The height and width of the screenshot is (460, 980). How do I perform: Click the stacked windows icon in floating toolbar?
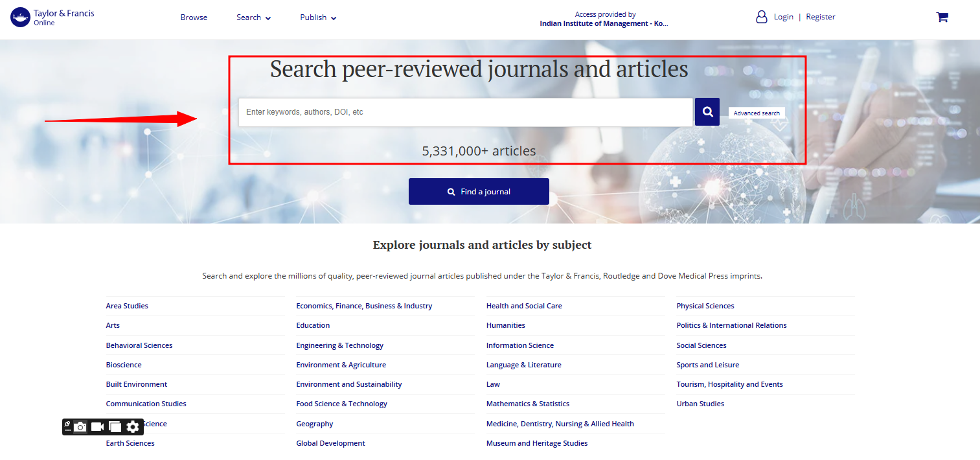pos(115,426)
